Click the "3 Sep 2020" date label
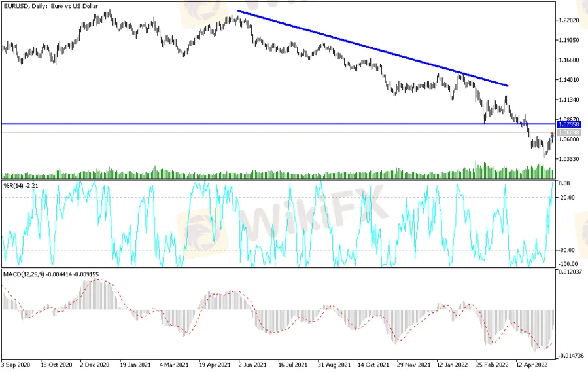Screen dimensions: 588x372 pyautogui.click(x=16, y=365)
